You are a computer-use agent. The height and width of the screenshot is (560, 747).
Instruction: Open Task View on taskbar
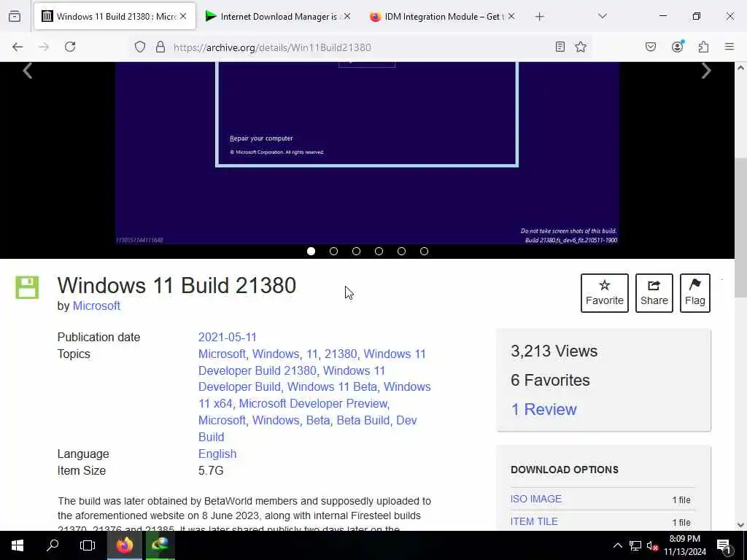pos(88,545)
